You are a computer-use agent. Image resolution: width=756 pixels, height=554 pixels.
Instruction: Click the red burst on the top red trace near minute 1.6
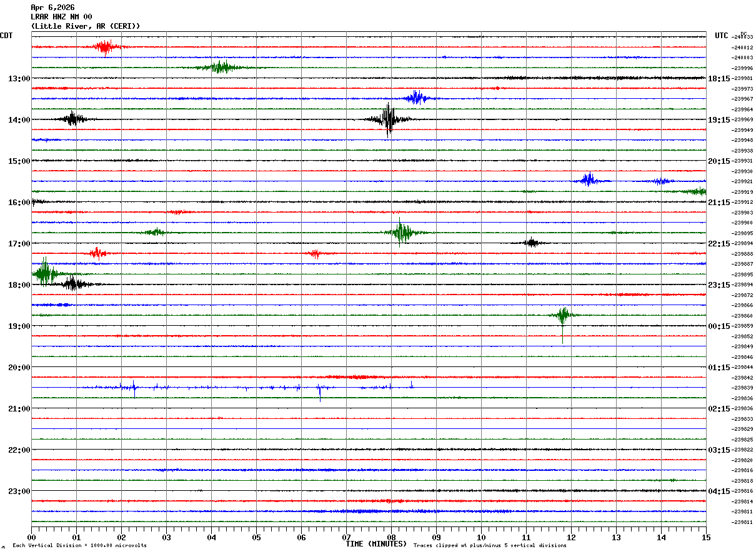click(x=105, y=47)
